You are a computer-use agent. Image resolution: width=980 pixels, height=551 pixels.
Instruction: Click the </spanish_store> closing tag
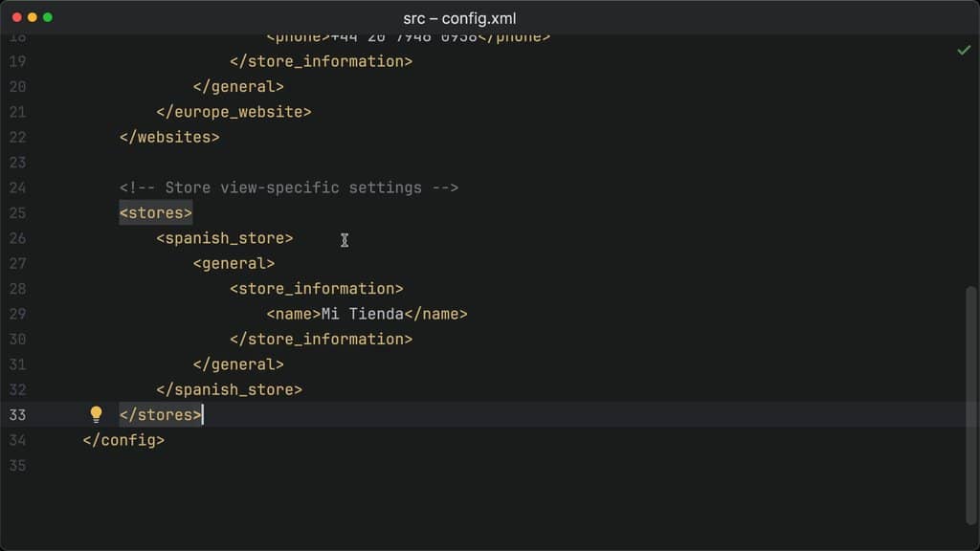230,390
